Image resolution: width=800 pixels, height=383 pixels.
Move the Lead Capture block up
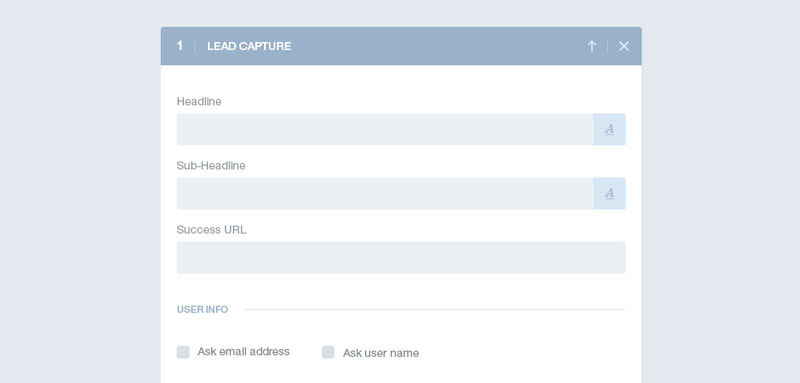point(591,46)
